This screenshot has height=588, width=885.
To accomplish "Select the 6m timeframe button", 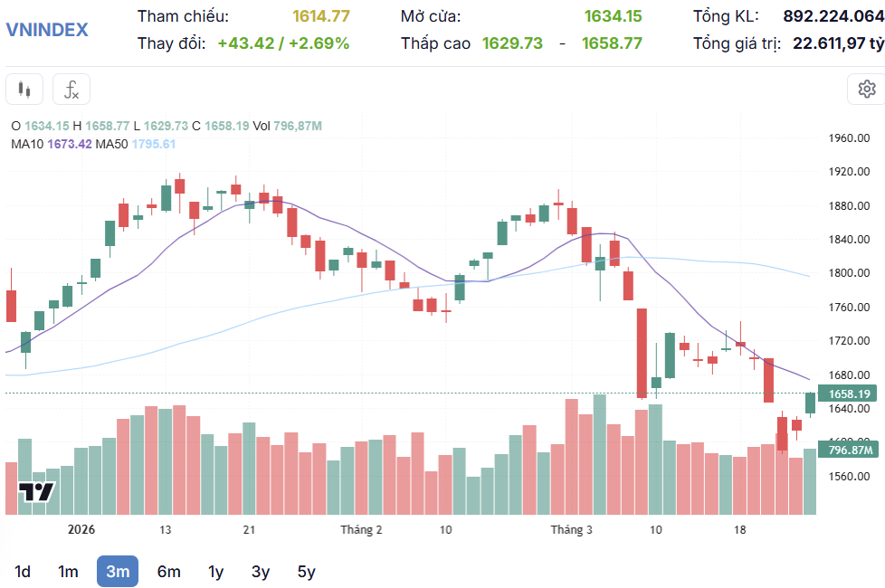I will 167,572.
